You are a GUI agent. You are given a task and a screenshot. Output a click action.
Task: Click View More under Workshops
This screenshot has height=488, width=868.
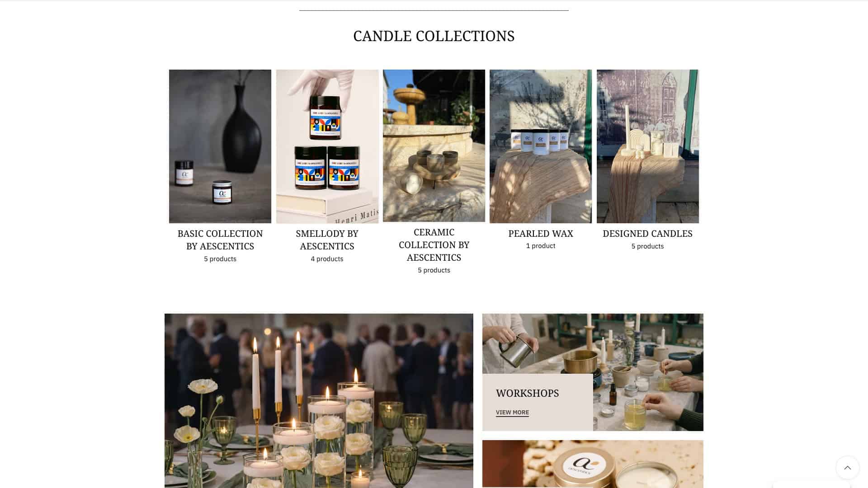tap(512, 412)
